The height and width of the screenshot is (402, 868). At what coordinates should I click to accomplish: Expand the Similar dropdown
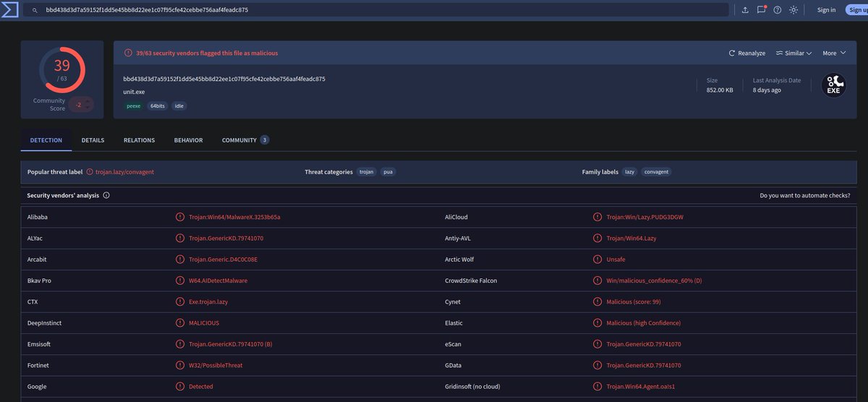click(x=793, y=53)
